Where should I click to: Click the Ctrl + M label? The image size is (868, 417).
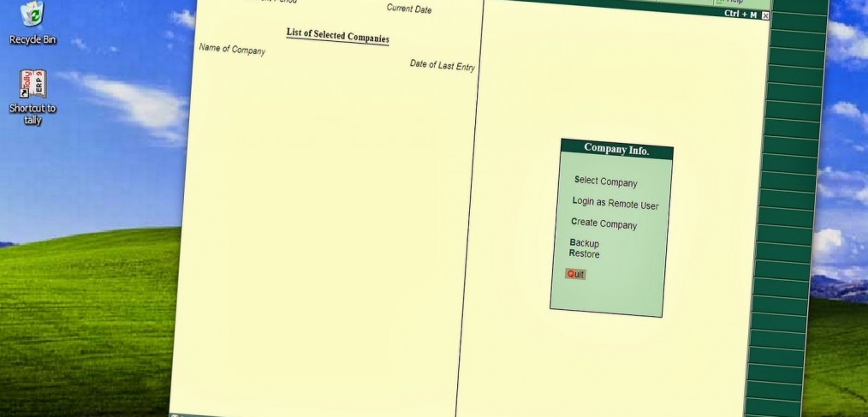tap(740, 14)
